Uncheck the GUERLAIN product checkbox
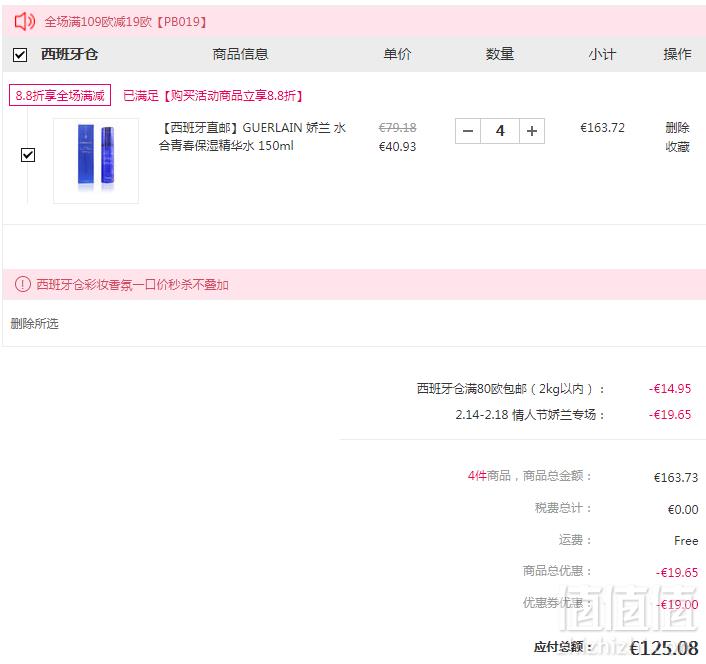The width and height of the screenshot is (706, 664). click(x=28, y=155)
